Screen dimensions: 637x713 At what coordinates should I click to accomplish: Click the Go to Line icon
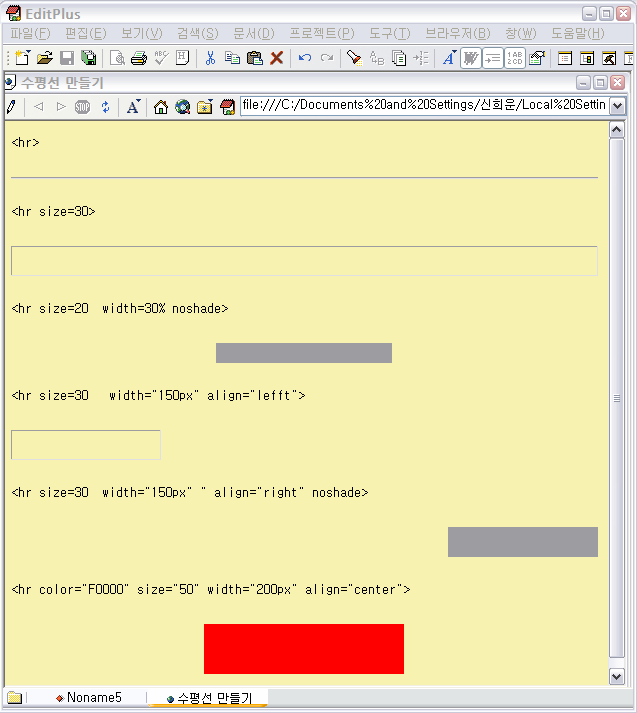point(421,58)
